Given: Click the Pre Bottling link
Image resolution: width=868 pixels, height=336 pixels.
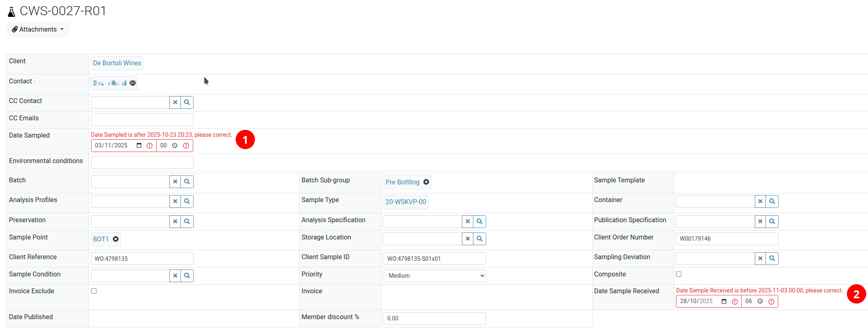Looking at the screenshot, I should pyautogui.click(x=402, y=182).
